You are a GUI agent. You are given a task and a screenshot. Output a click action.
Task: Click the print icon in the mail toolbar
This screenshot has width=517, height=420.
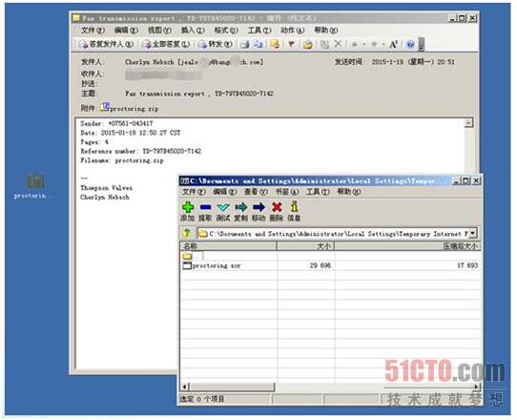(244, 44)
